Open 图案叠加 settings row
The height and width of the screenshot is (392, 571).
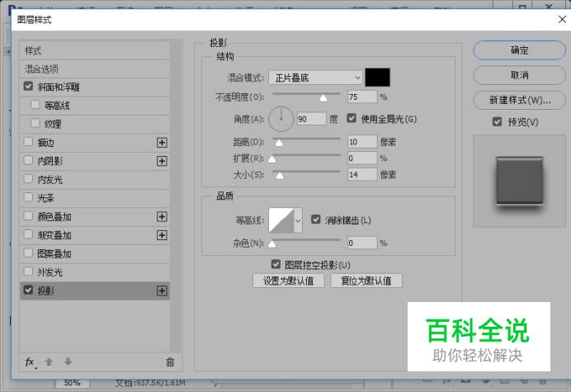95,253
